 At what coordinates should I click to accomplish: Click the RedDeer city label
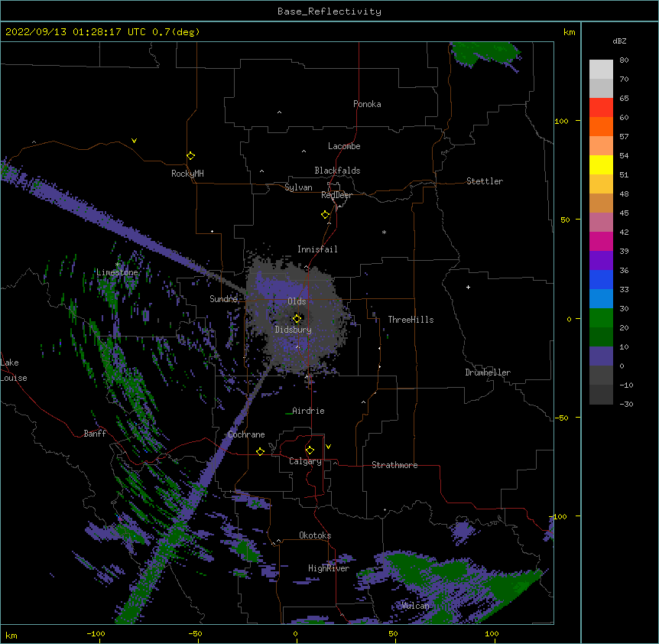click(336, 195)
